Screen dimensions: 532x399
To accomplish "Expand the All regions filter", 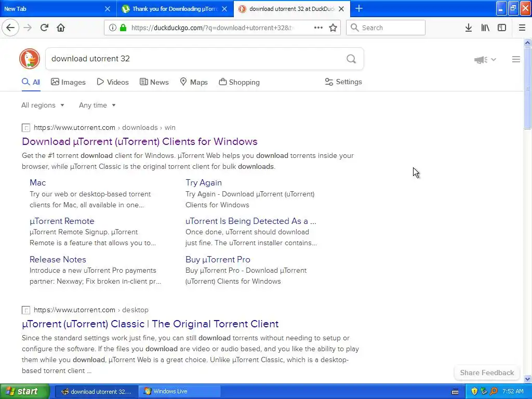I will coord(43,105).
